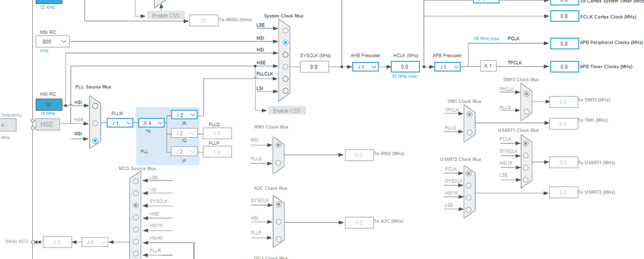Open the PLL /Q divider dropdown
The image size is (644, 259).
[x=184, y=133]
